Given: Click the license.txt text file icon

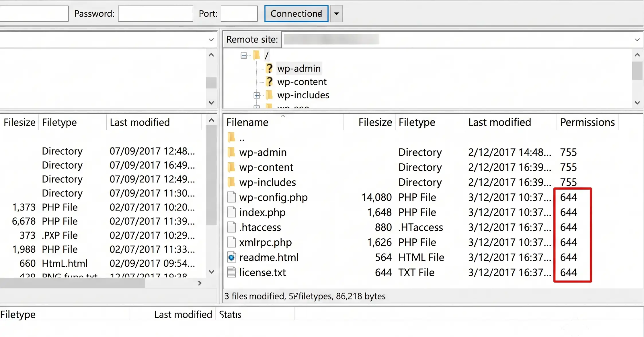Looking at the screenshot, I should pyautogui.click(x=231, y=272).
